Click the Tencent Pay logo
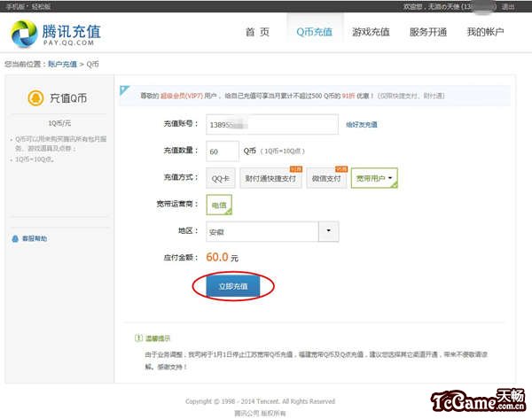Screen dimensions: 532x419 pos(56,34)
